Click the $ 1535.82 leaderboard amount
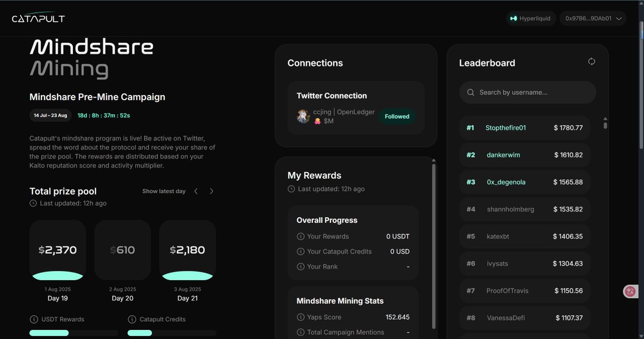 click(x=568, y=209)
